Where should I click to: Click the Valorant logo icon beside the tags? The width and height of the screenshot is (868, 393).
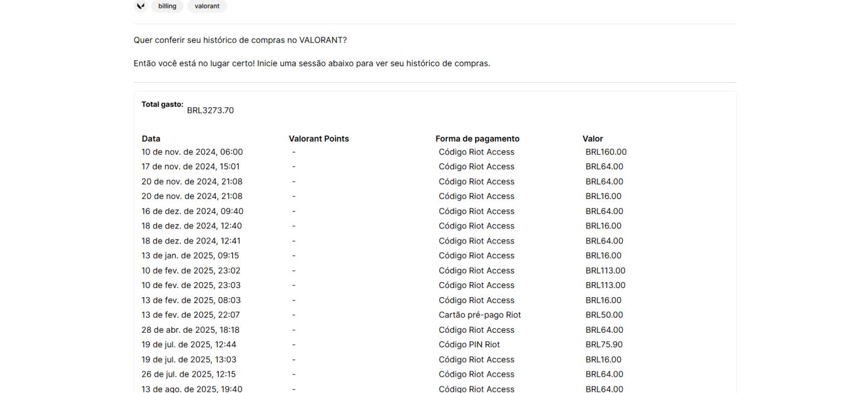pos(140,6)
